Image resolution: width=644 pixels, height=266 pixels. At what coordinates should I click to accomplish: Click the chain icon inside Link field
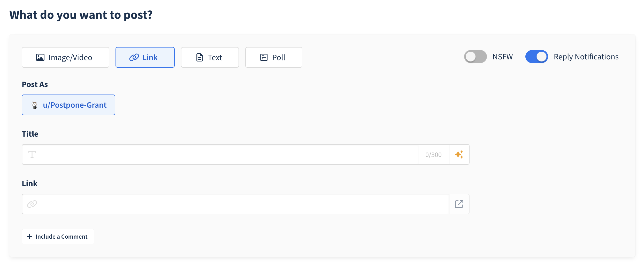[x=32, y=204]
